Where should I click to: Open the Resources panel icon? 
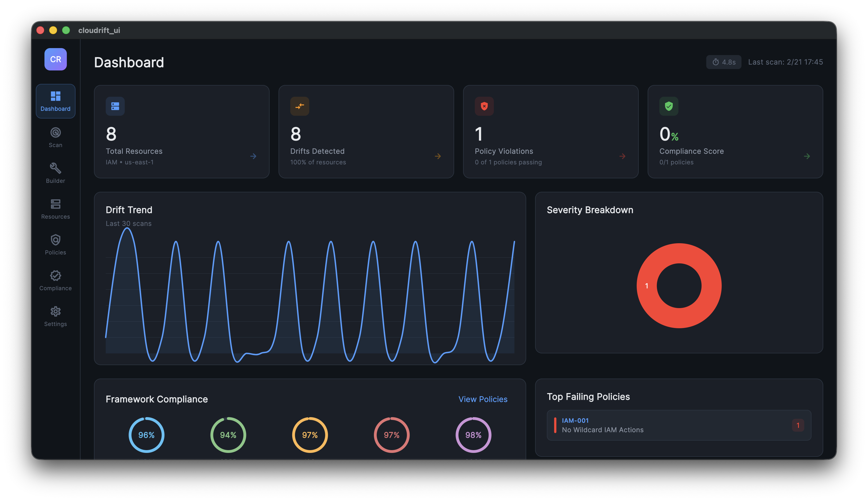(x=55, y=204)
